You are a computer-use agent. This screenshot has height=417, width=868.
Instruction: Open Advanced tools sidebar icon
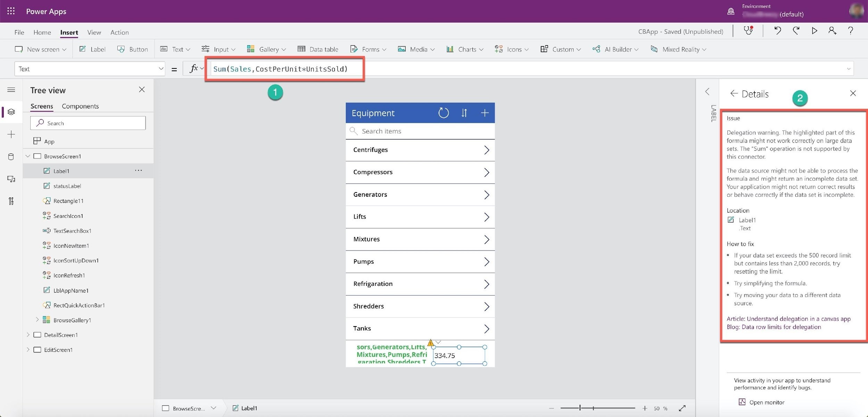click(x=11, y=201)
